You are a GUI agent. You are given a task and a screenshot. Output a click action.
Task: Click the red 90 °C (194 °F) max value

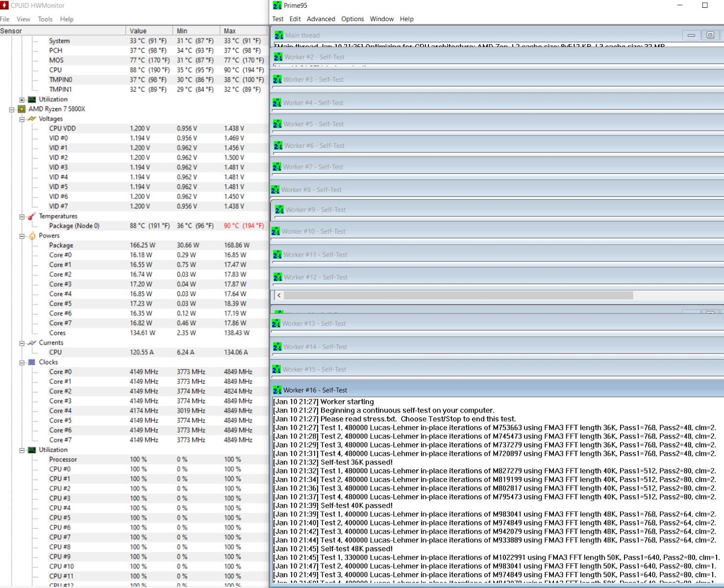pos(244,226)
